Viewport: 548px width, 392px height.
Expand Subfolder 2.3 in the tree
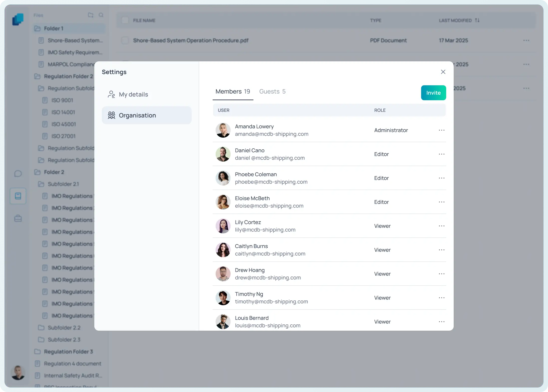click(59, 340)
